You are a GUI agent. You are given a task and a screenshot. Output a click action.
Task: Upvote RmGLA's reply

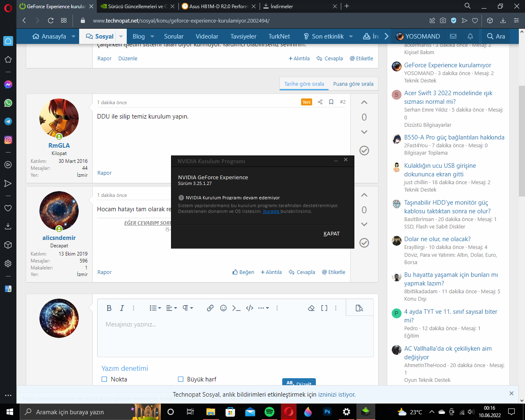tap(364, 103)
